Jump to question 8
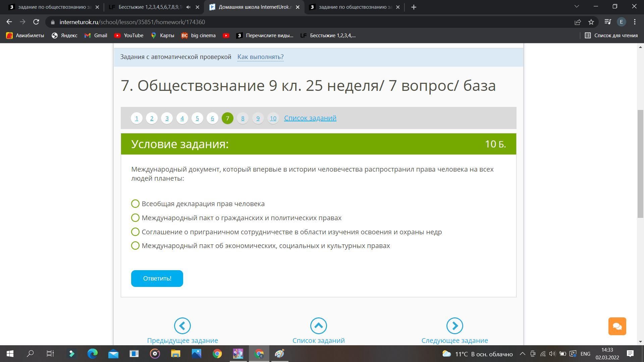Screen dimensions: 644x362 (243, 118)
